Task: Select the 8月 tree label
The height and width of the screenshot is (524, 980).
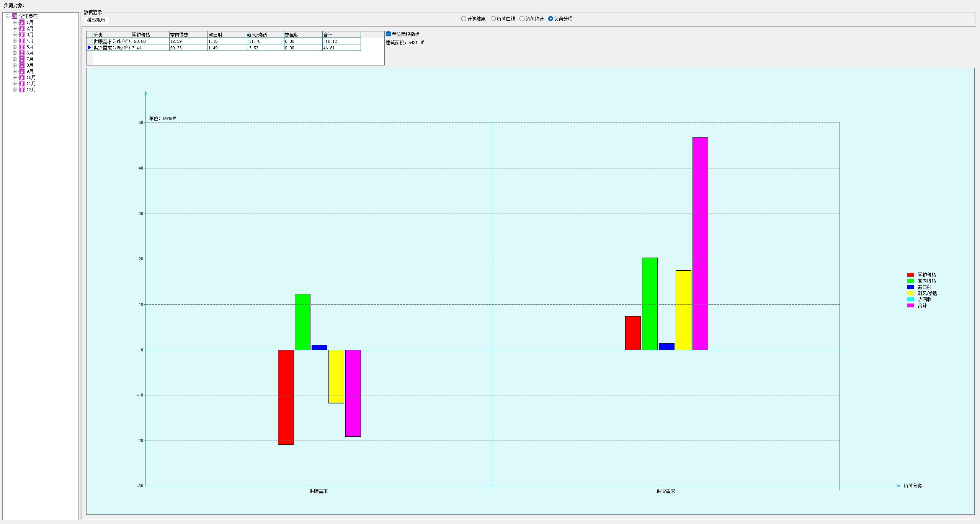Action: (30, 65)
